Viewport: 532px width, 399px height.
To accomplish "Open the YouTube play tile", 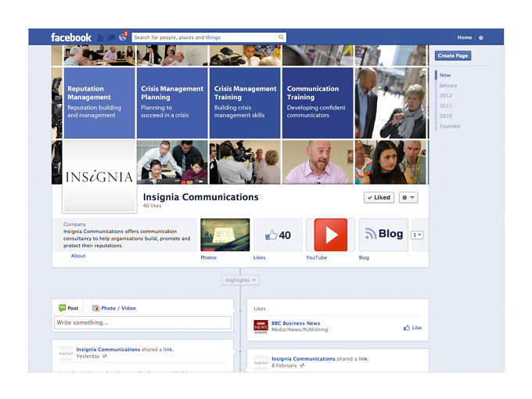I will (x=330, y=235).
